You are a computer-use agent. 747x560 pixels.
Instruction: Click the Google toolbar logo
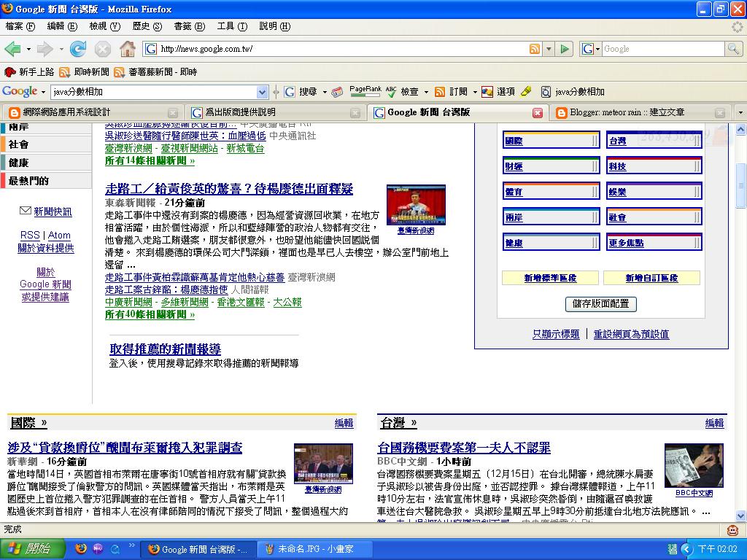[x=20, y=91]
